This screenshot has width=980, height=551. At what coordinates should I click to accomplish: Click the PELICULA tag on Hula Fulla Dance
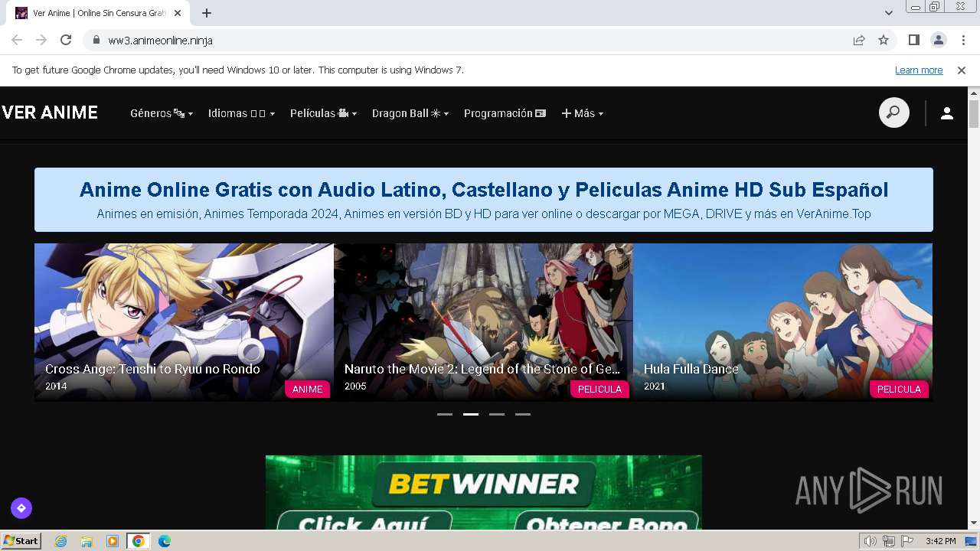pyautogui.click(x=899, y=389)
